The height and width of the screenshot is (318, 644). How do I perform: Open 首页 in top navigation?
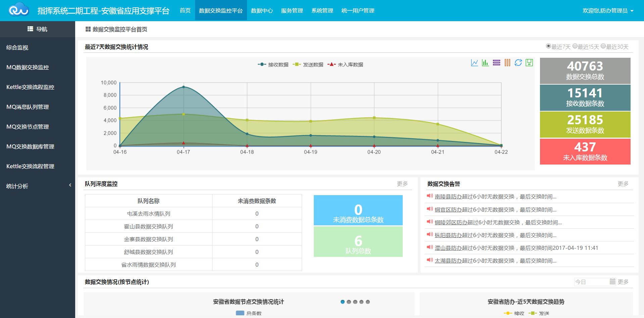[x=185, y=10]
